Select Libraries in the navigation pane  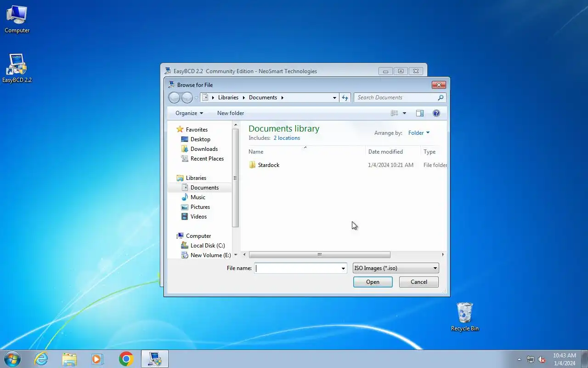pos(196,178)
